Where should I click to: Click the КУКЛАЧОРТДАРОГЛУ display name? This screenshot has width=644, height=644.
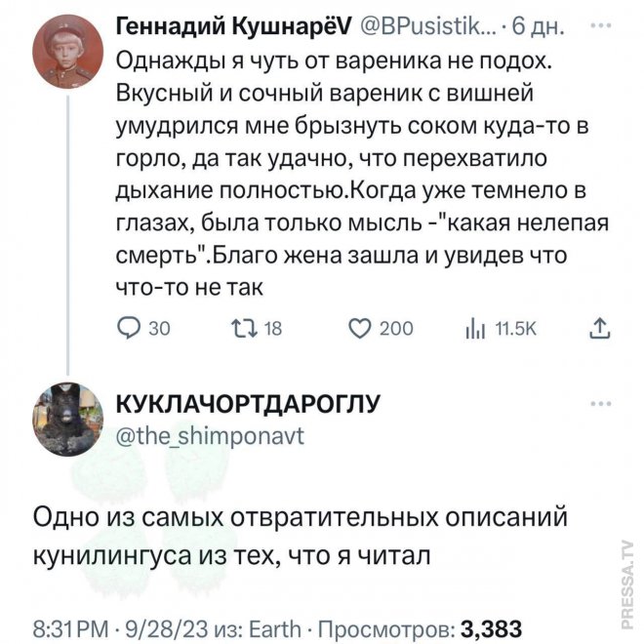coord(248,405)
